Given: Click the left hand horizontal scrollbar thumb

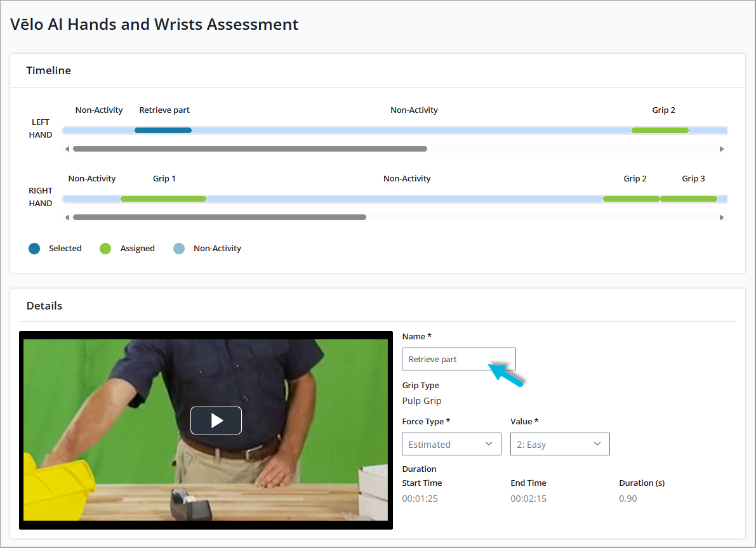Looking at the screenshot, I should tap(249, 149).
